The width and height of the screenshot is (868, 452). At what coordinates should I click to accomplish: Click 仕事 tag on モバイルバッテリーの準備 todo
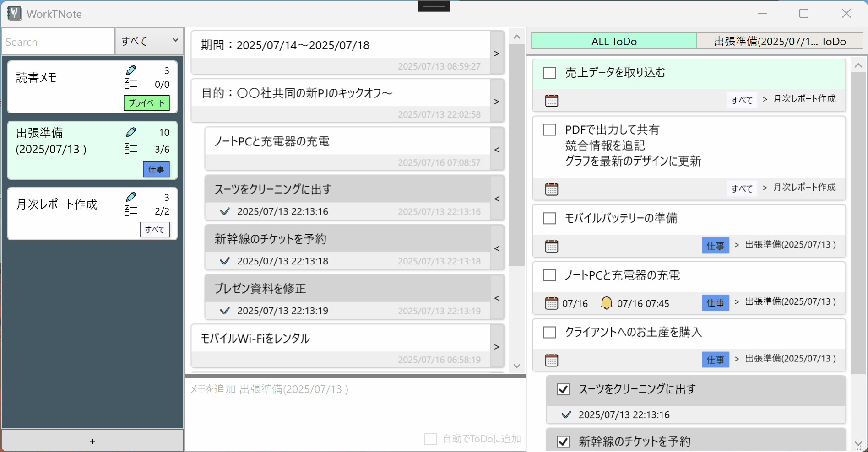pos(715,246)
